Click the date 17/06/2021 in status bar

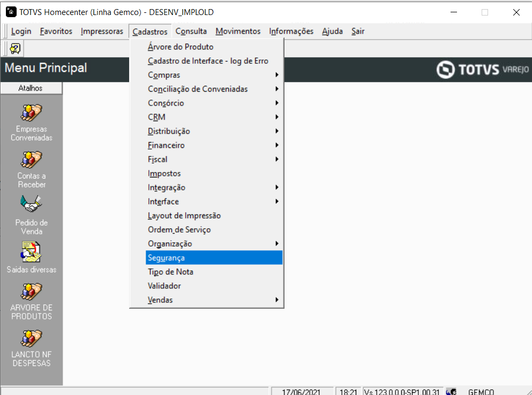tap(301, 392)
